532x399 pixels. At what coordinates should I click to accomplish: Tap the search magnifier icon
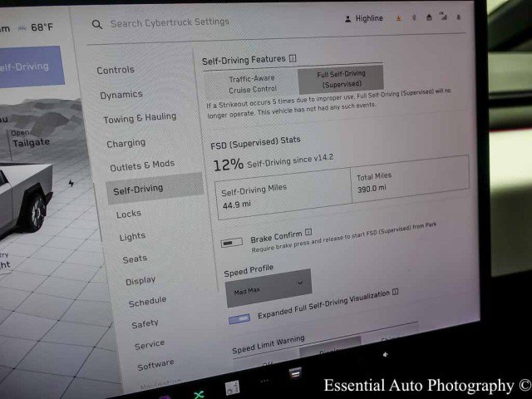tap(97, 24)
